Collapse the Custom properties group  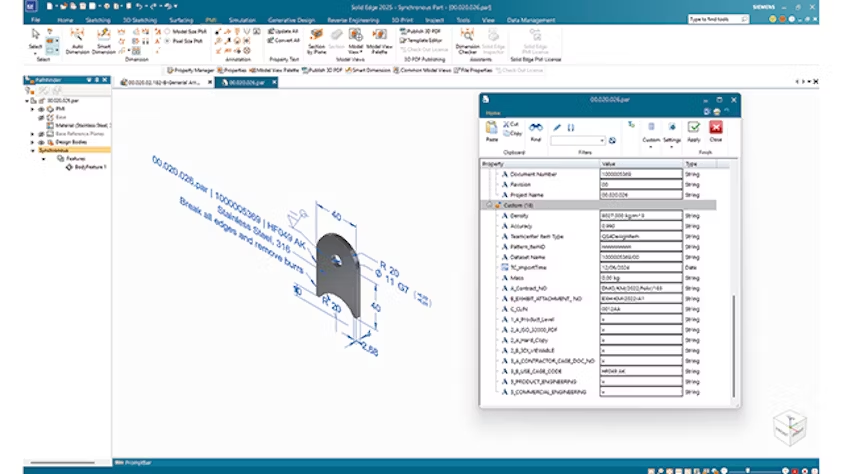[490, 205]
